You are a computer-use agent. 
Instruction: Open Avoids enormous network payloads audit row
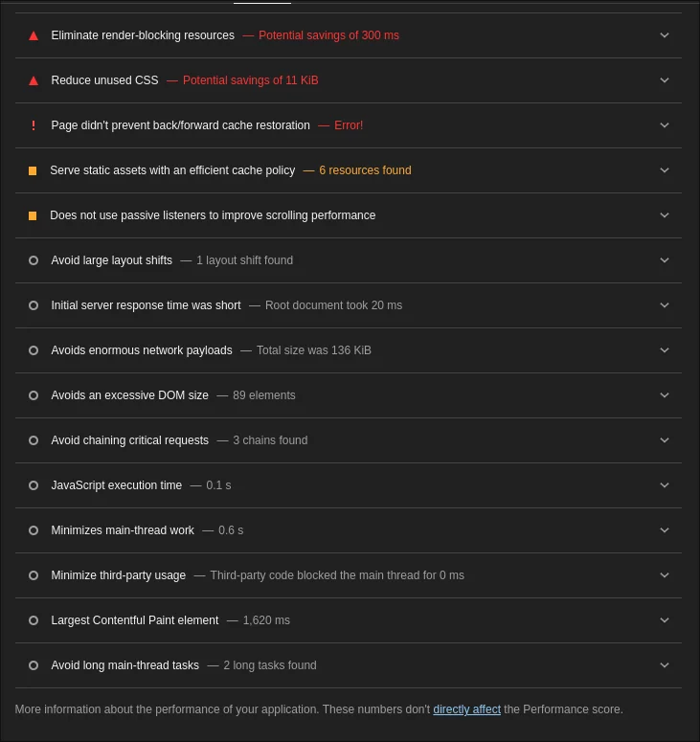pos(349,350)
